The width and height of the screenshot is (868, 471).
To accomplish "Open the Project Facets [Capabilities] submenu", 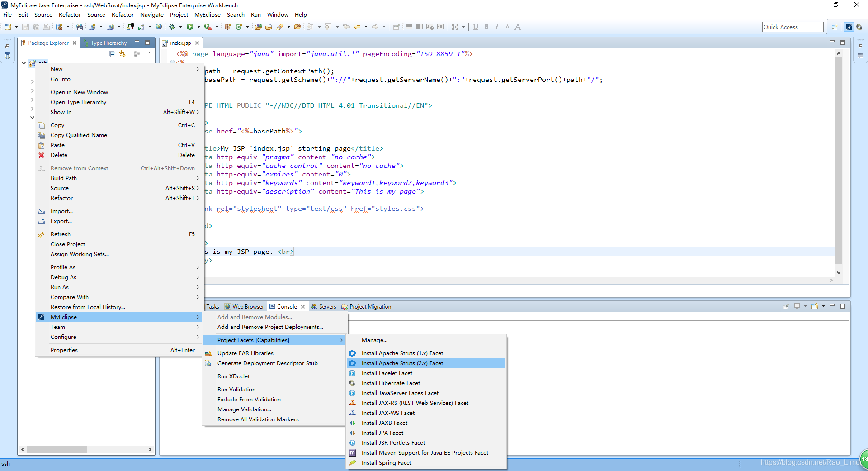I will 274,340.
